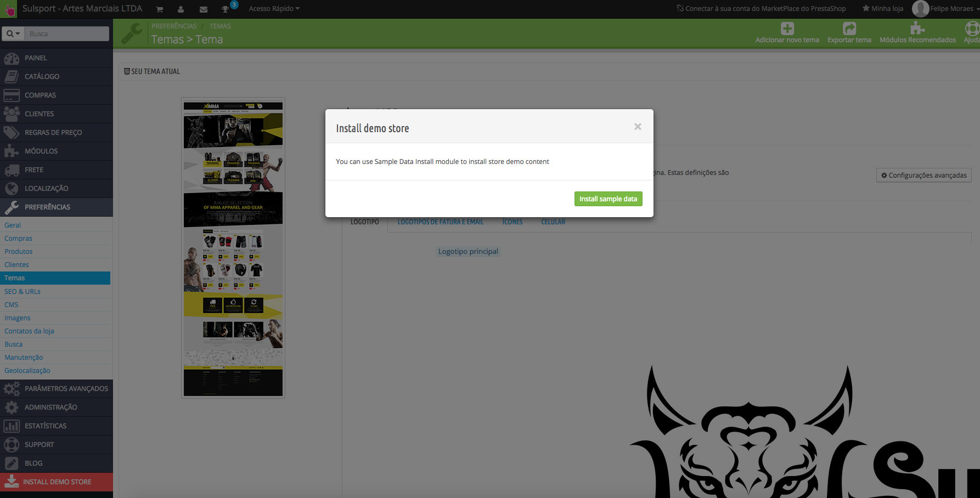Viewport: 980px width, 498px height.
Task: Click the Configurações avançadas button
Action: pos(924,176)
